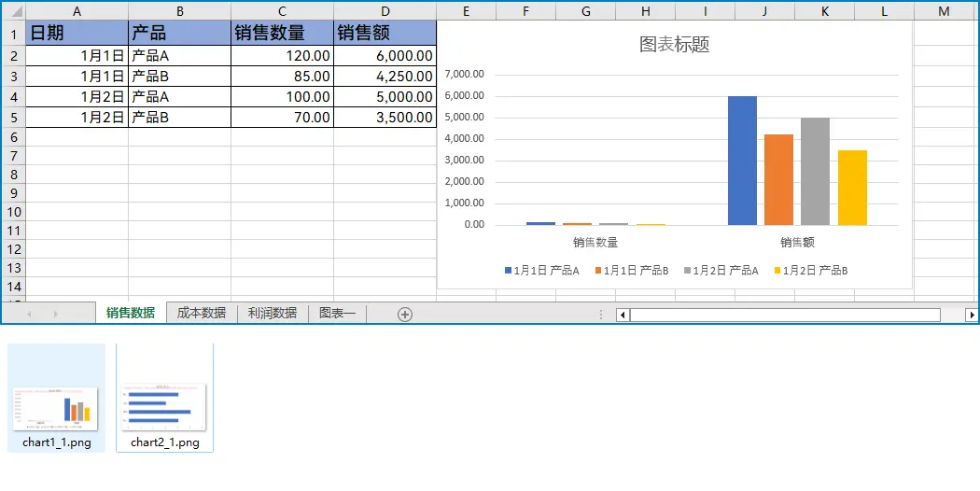Click the sheet tab bar splitter dots
This screenshot has height=491, width=980.
[601, 315]
